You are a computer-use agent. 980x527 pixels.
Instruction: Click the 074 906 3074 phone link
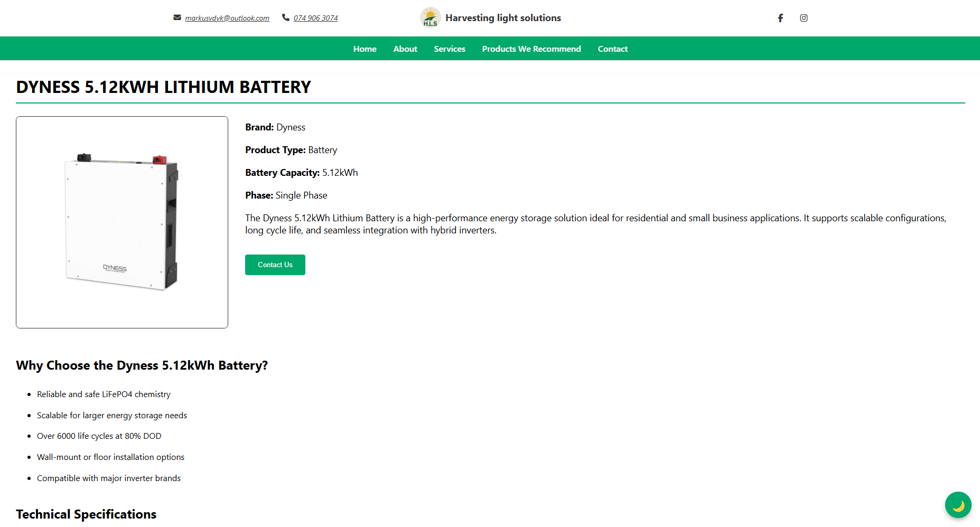pyautogui.click(x=316, y=18)
